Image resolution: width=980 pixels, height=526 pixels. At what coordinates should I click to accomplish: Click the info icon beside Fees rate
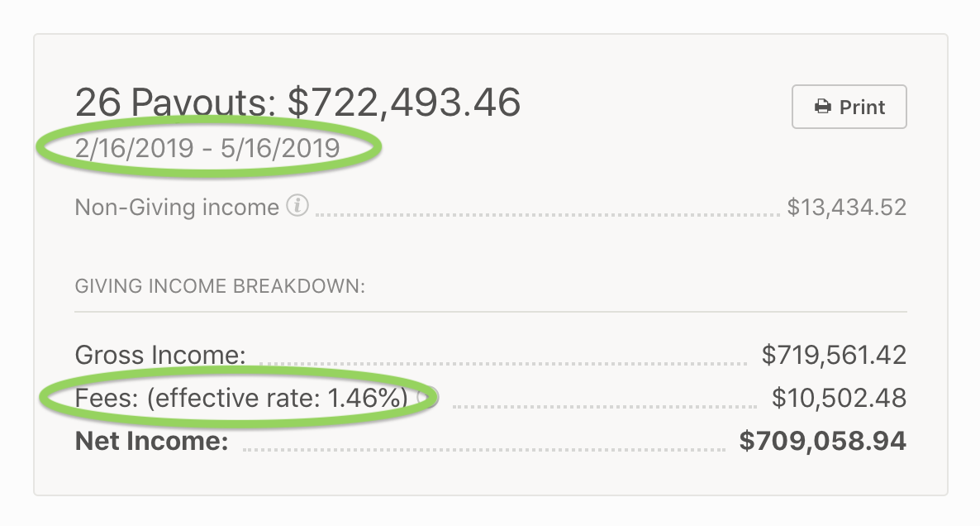pos(426,398)
